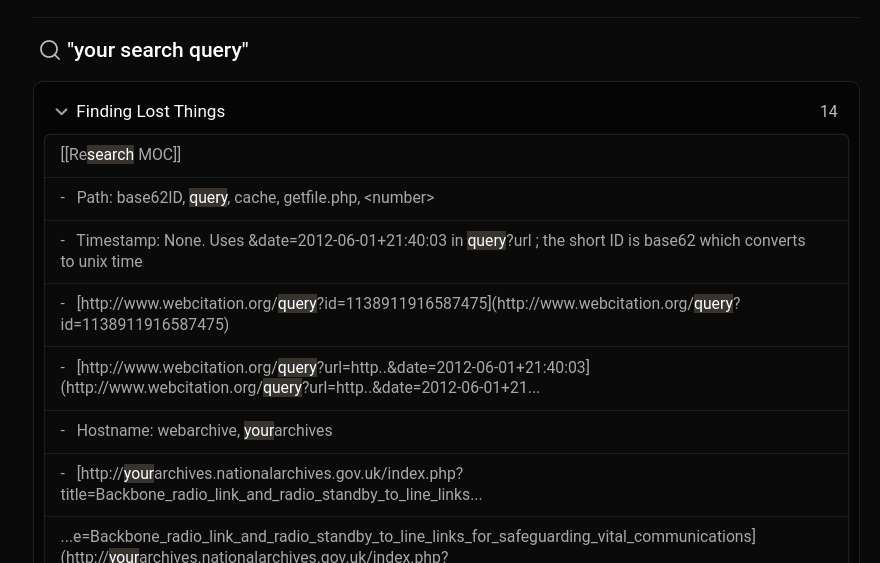The image size is (880, 563).
Task: Click the highlighted "search" in Research MOC
Action: (x=110, y=155)
